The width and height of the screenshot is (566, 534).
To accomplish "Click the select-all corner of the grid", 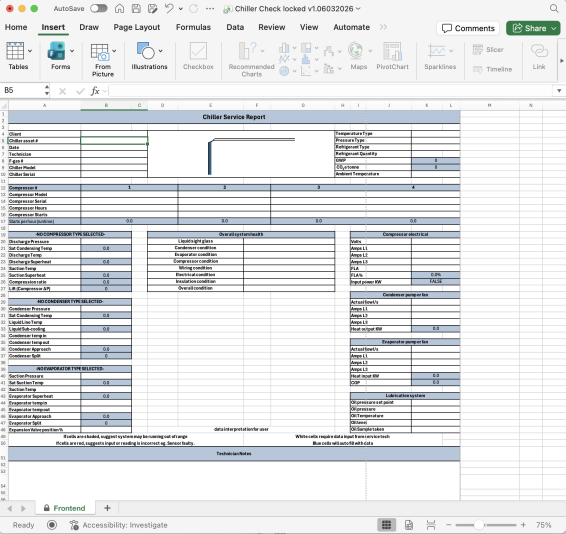I will click(x=4, y=105).
